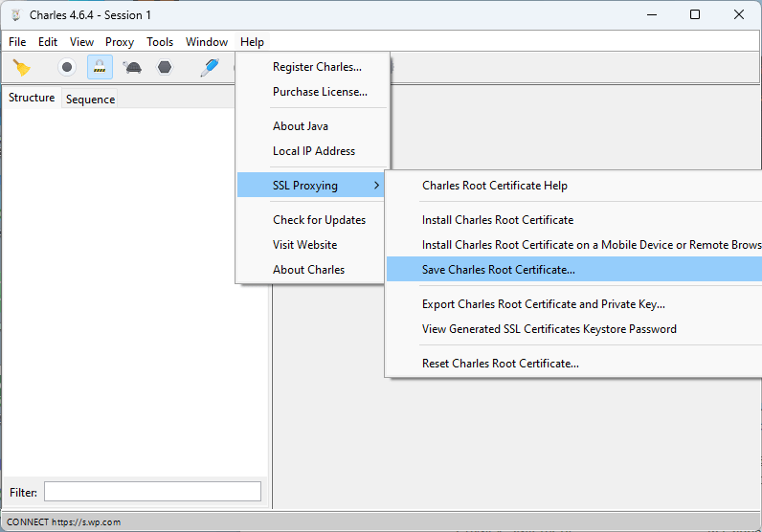This screenshot has width=762, height=532.
Task: Close the Help menu from menu bar
Action: pyautogui.click(x=252, y=42)
